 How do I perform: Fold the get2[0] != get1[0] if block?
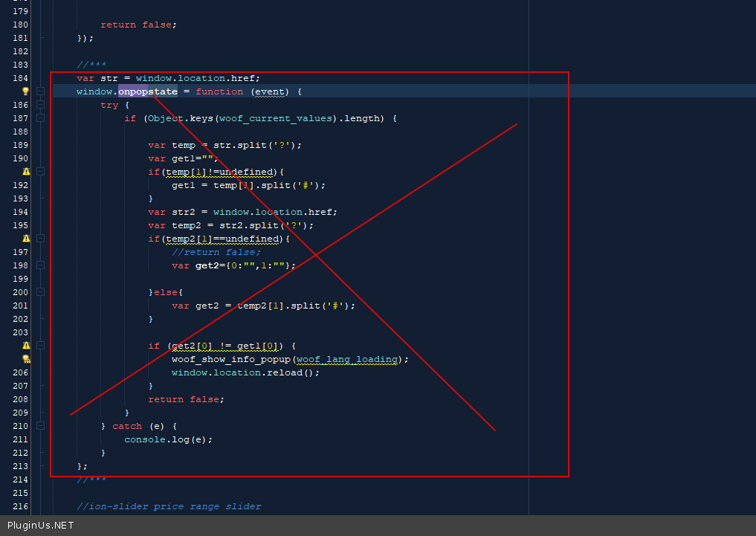click(41, 346)
